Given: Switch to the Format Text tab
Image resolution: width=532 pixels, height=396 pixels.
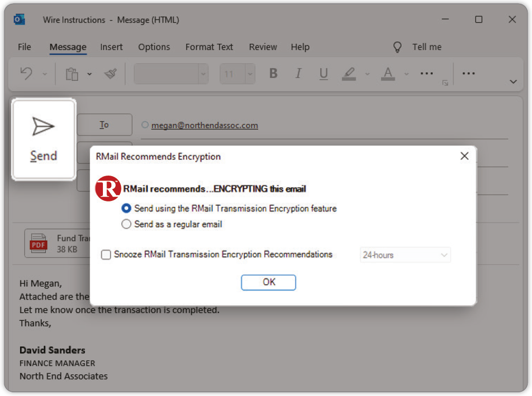Looking at the screenshot, I should (209, 47).
